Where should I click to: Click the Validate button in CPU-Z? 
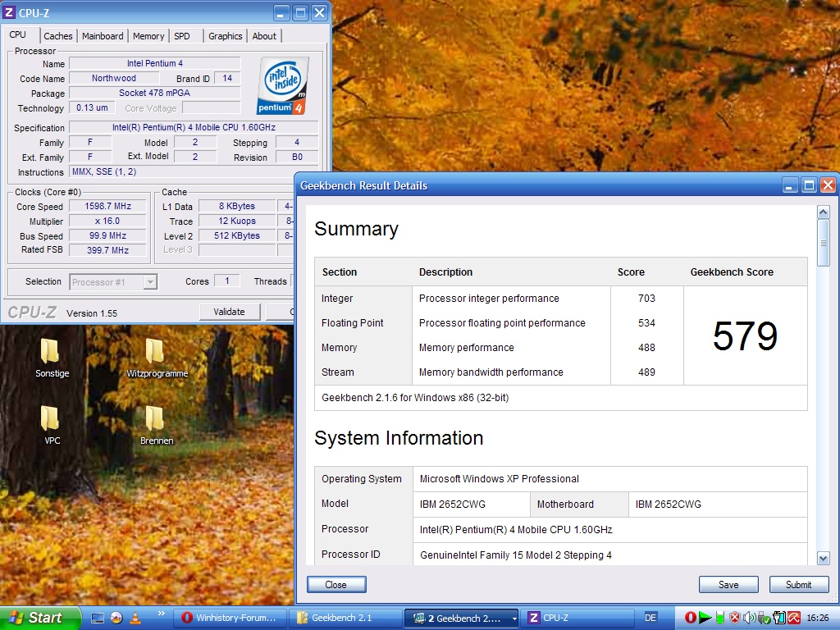229,312
